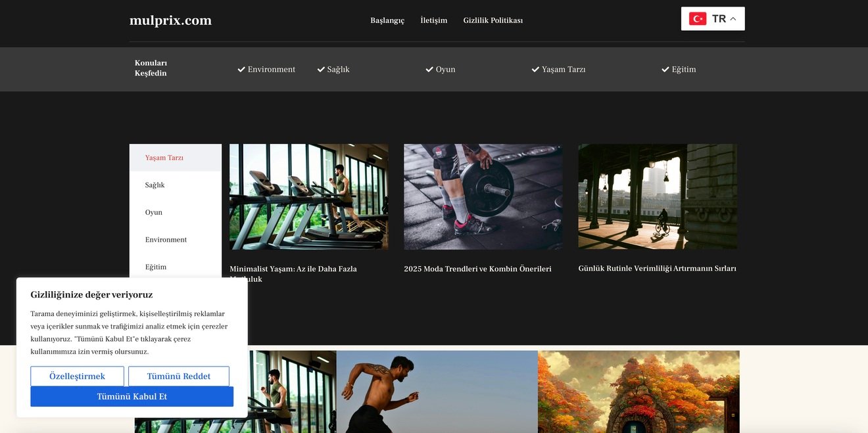Select Environment in the category sidebar
The image size is (868, 433).
point(165,239)
